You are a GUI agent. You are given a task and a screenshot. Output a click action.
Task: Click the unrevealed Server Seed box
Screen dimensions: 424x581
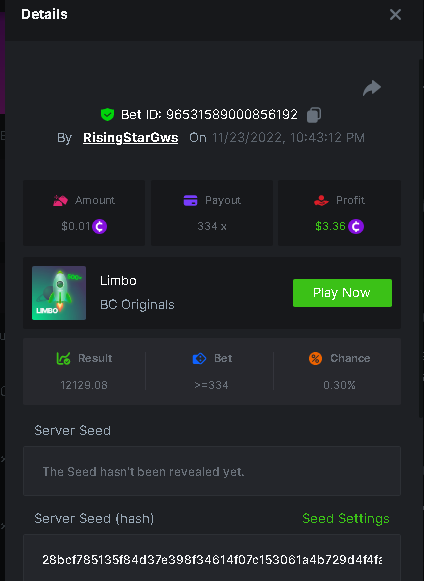(x=212, y=471)
